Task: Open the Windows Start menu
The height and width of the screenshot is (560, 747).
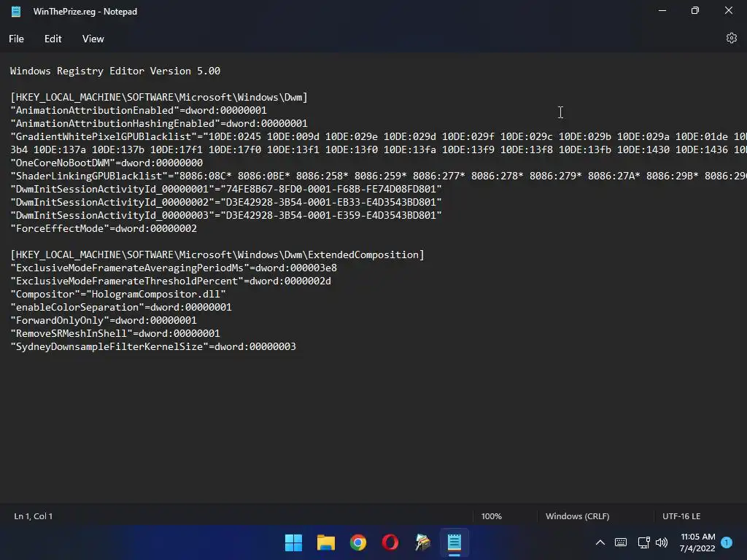Action: pyautogui.click(x=293, y=542)
